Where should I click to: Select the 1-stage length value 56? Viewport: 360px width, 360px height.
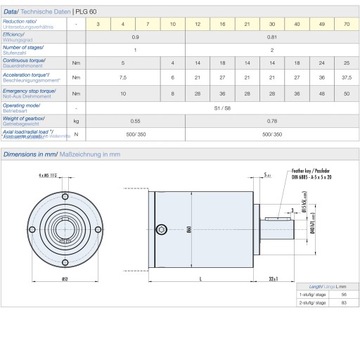tap(344, 295)
